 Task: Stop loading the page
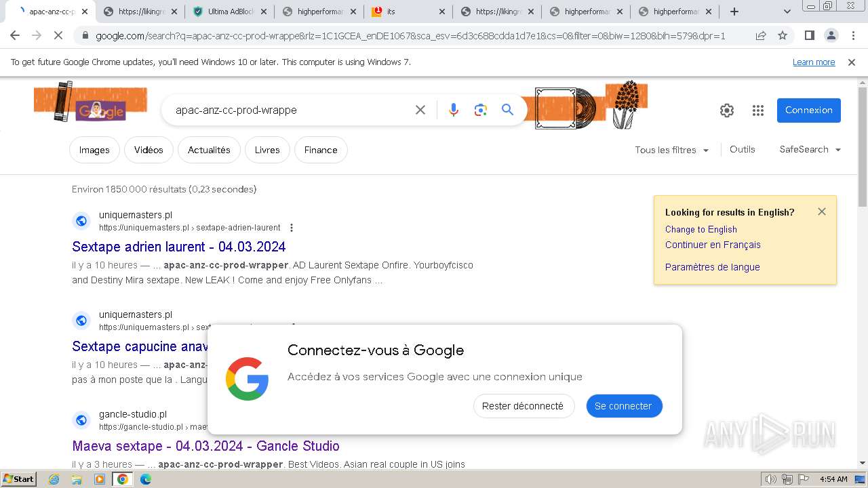pyautogui.click(x=58, y=36)
